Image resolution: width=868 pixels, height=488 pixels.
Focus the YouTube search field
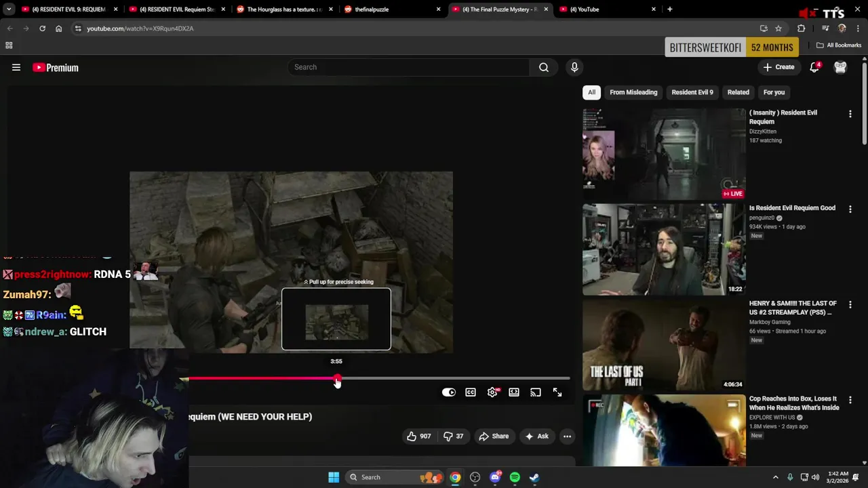408,67
